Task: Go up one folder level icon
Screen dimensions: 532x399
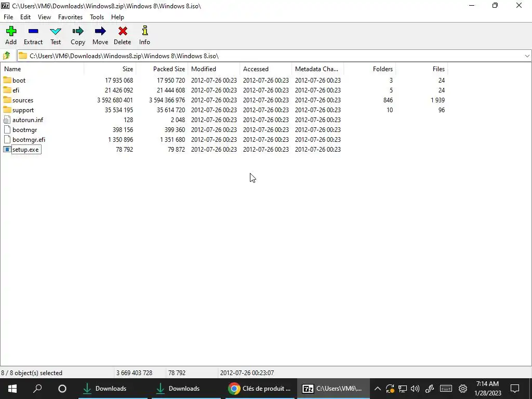Action: click(x=6, y=56)
